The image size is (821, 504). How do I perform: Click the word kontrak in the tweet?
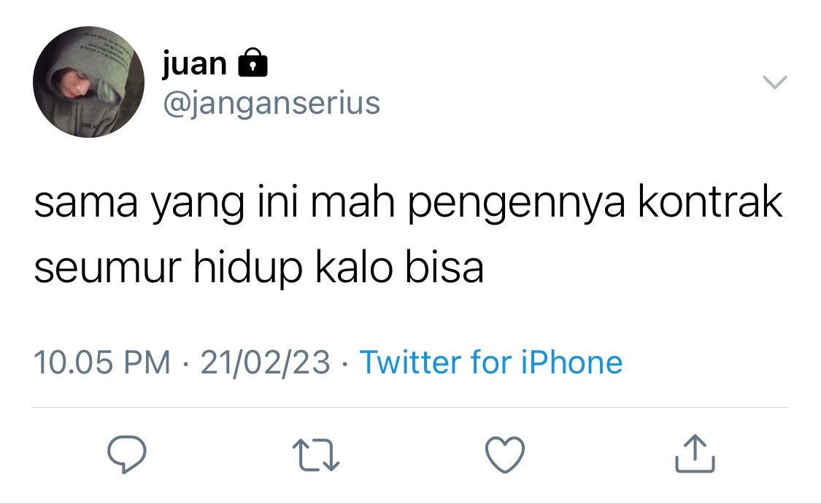pos(709,203)
